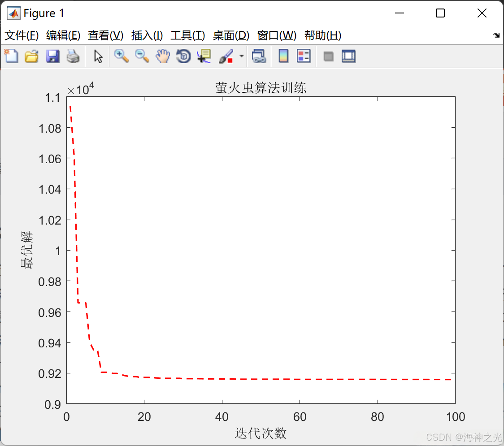Click x-axis tick label 100
Screen dimensions: 504x446
pos(456,417)
